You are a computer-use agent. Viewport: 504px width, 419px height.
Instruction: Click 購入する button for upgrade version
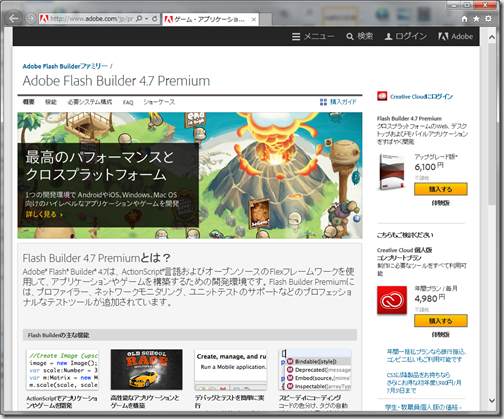441,189
